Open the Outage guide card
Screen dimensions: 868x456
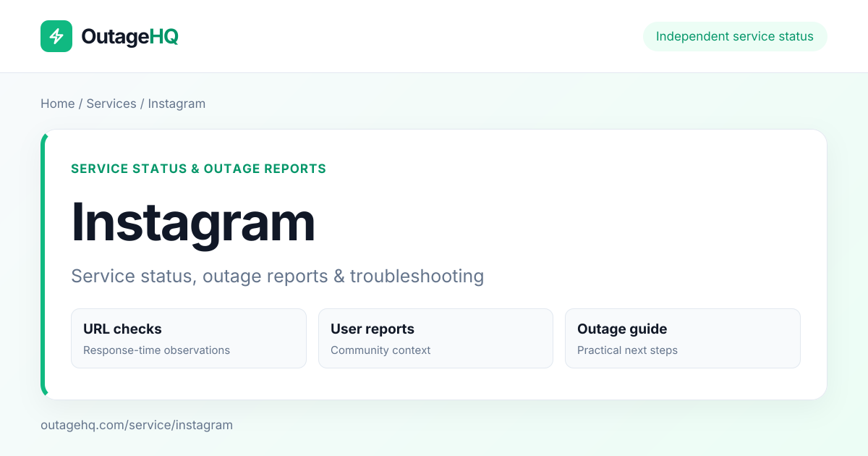683,338
